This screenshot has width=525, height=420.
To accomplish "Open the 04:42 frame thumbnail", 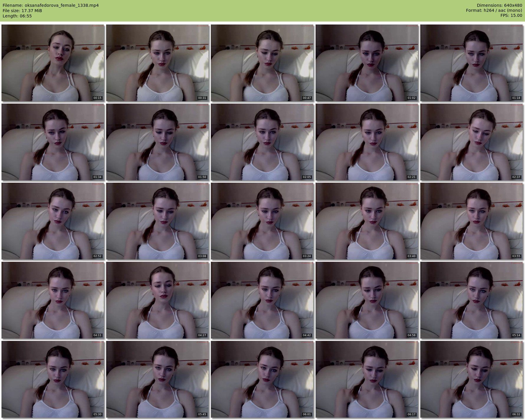I will coord(262,300).
